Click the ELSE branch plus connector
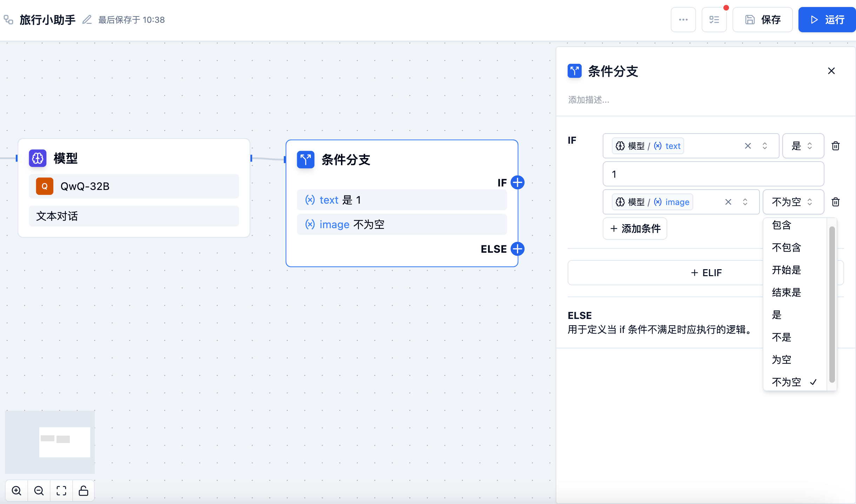 (x=517, y=249)
